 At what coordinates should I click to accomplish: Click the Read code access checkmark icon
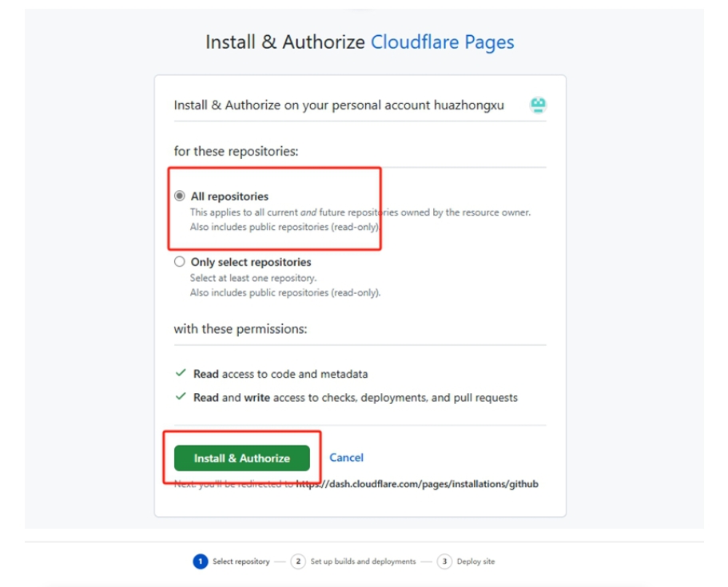tap(181, 373)
